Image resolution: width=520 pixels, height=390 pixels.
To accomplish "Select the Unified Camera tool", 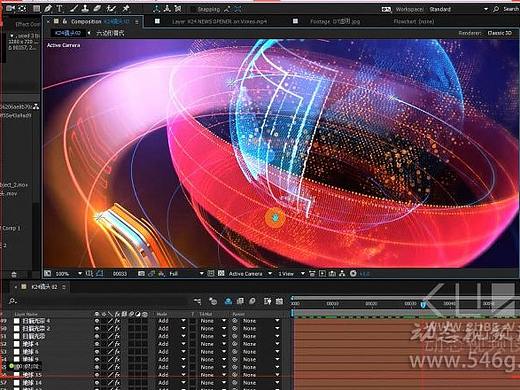I will (x=10, y=8).
